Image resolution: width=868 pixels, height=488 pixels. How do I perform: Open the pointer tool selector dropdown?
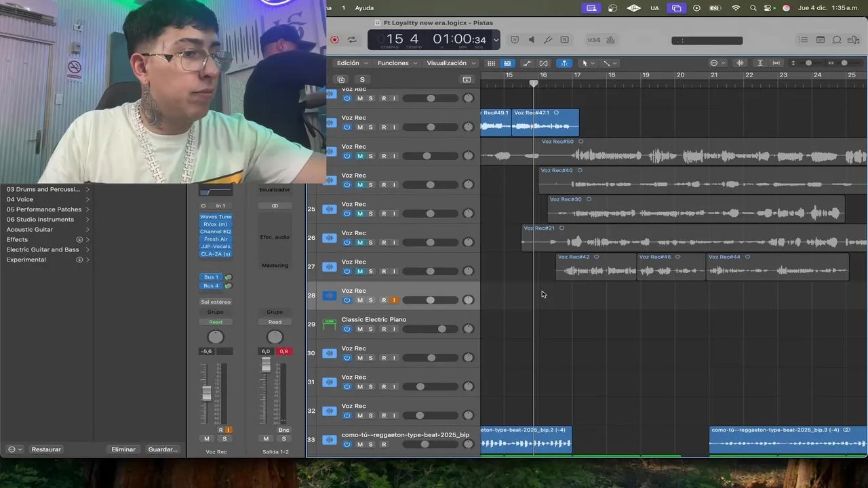588,63
